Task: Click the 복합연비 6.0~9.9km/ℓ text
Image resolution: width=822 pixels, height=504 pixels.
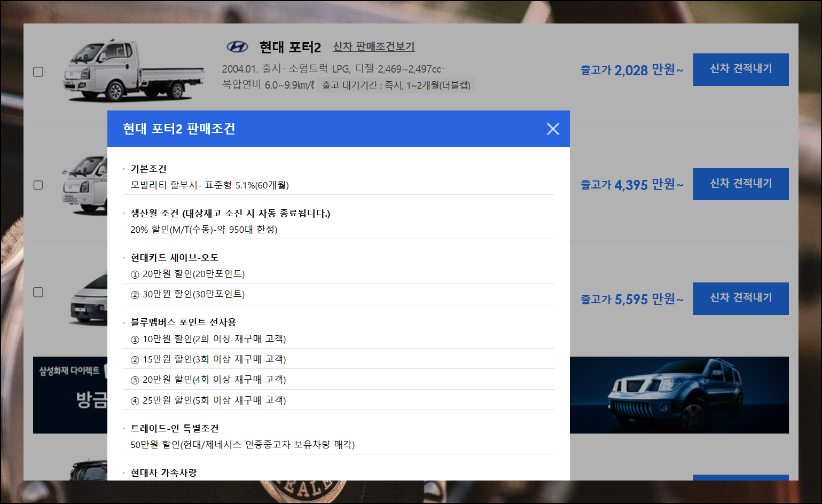Action: (268, 85)
